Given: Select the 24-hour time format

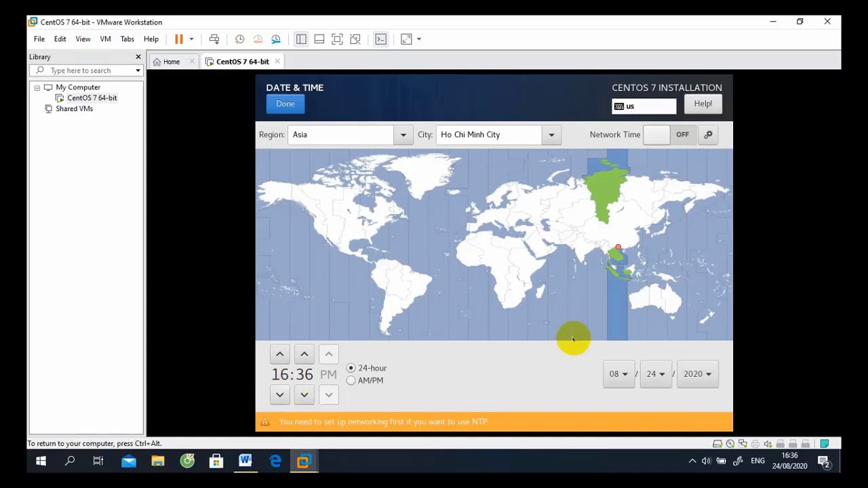Looking at the screenshot, I should 366,368.
